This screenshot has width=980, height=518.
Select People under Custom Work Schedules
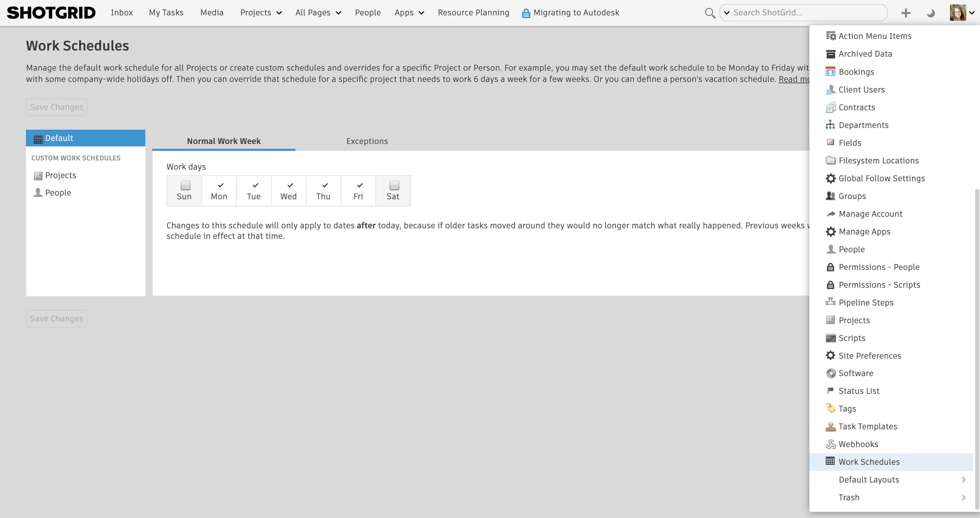click(x=58, y=192)
